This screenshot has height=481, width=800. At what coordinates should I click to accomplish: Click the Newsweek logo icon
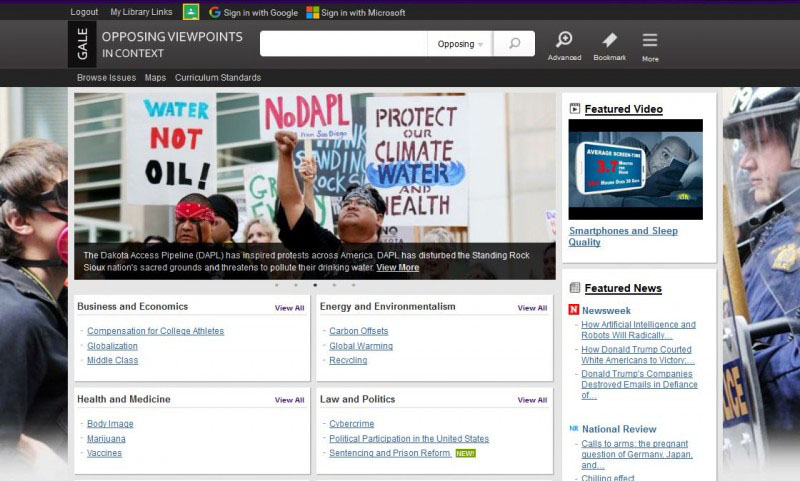[x=573, y=310]
